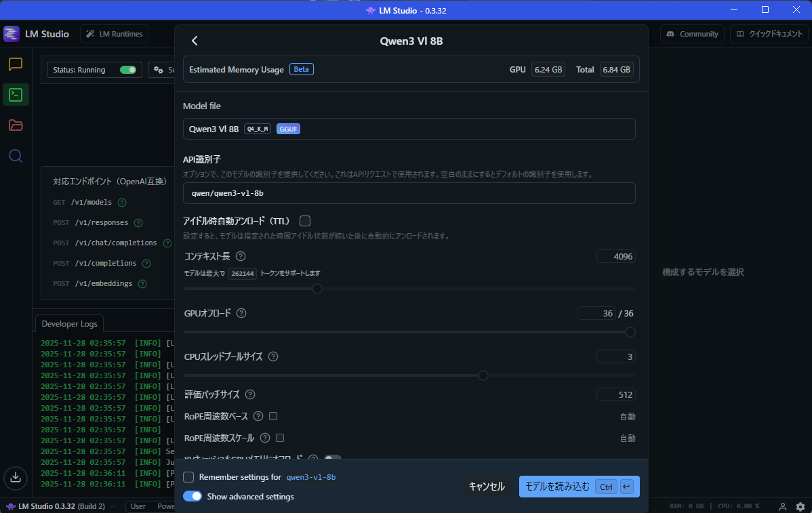812x513 pixels.
Task: Click the GPU offload slider handle
Action: coord(630,332)
